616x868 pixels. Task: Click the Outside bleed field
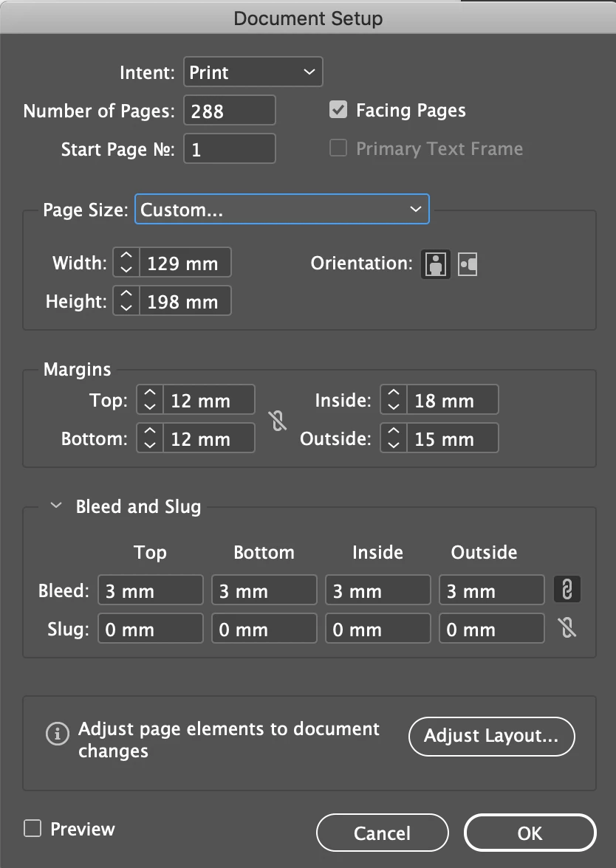point(492,590)
